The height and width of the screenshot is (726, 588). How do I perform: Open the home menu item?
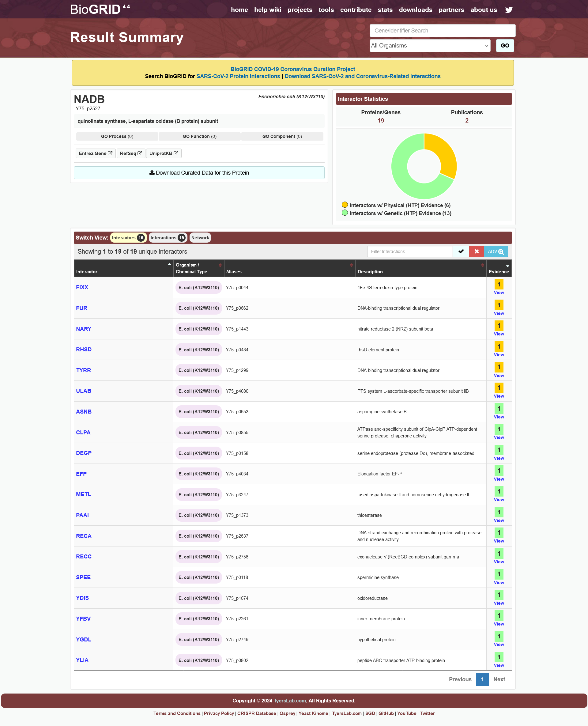point(239,10)
